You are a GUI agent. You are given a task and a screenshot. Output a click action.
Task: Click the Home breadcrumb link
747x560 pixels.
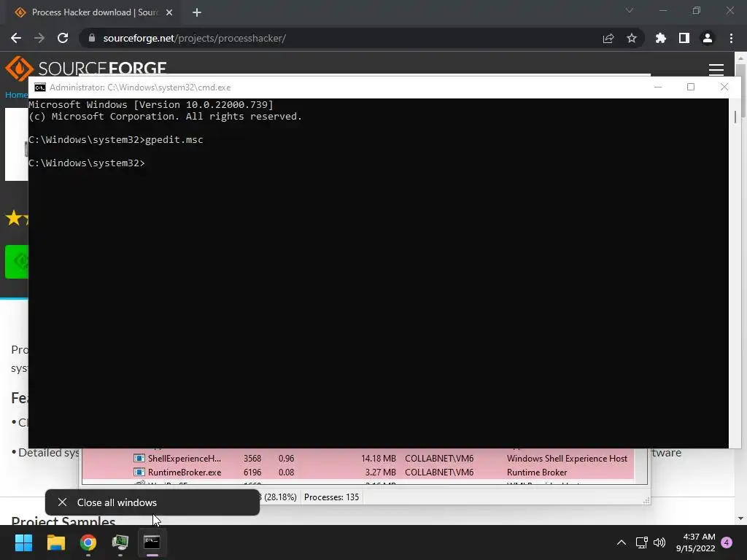pos(16,95)
